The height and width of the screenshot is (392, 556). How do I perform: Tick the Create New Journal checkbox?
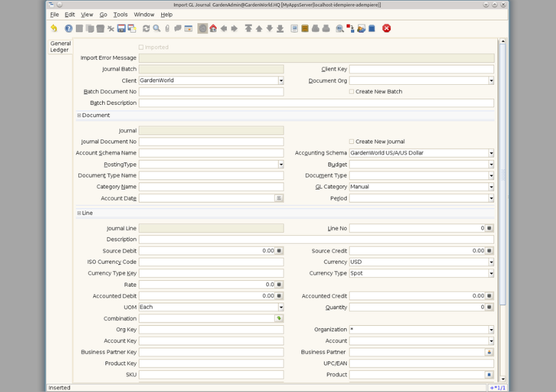point(352,141)
